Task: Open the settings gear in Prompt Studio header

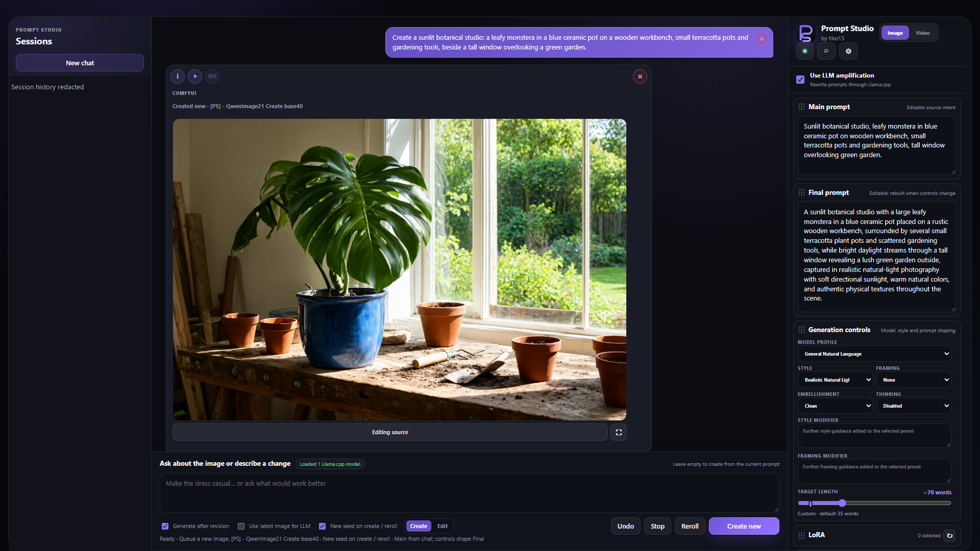Action: click(x=848, y=51)
